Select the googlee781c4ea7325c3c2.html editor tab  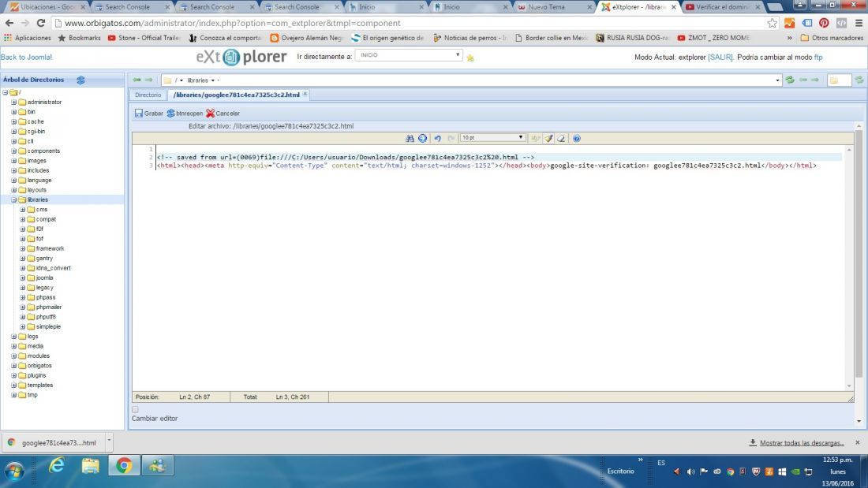coord(237,95)
